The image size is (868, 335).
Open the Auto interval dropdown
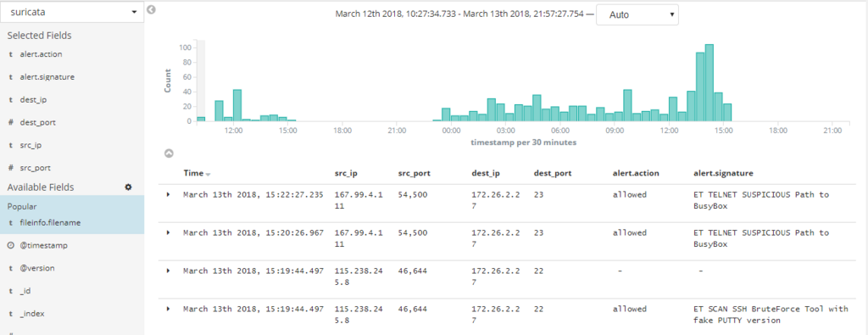click(637, 15)
